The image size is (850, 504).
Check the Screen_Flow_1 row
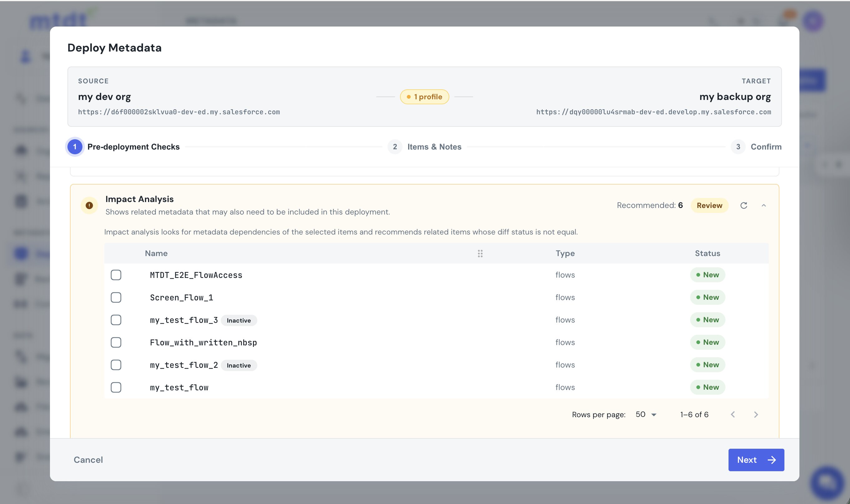(116, 297)
